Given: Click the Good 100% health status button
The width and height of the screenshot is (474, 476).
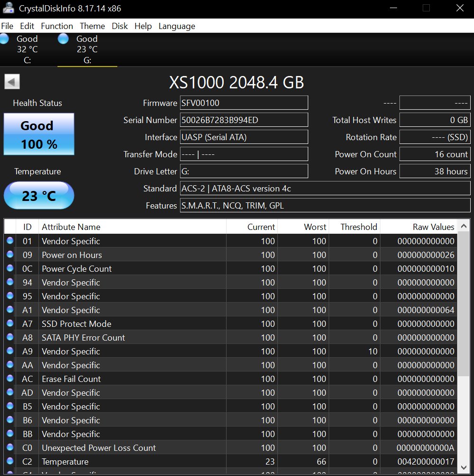Looking at the screenshot, I should (x=39, y=134).
